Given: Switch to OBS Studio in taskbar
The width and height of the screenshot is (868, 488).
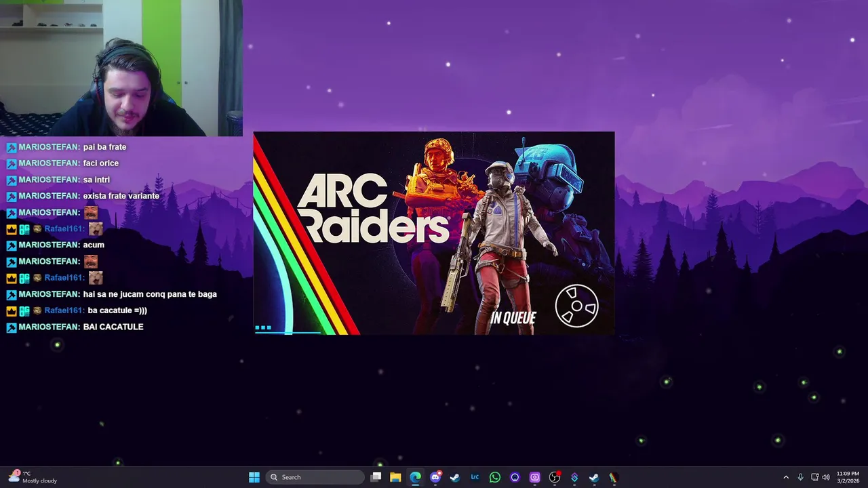Looking at the screenshot, I should 555,477.
